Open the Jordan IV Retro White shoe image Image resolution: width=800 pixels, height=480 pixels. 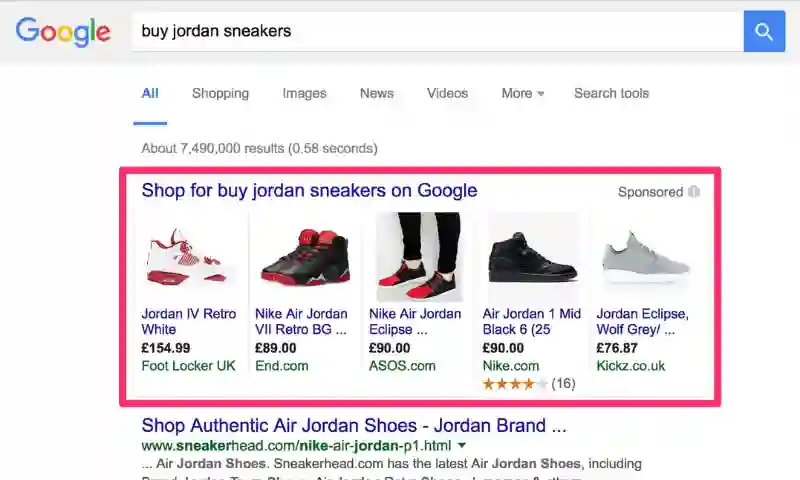tap(190, 257)
